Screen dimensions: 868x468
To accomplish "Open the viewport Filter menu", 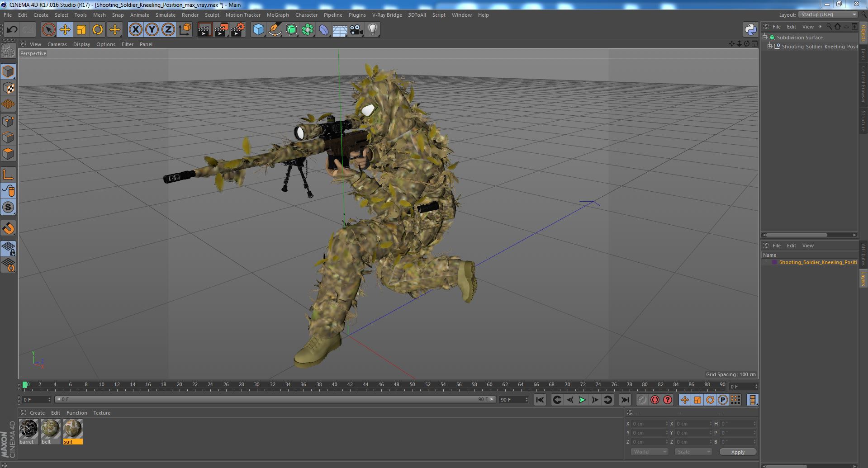I will pyautogui.click(x=128, y=44).
